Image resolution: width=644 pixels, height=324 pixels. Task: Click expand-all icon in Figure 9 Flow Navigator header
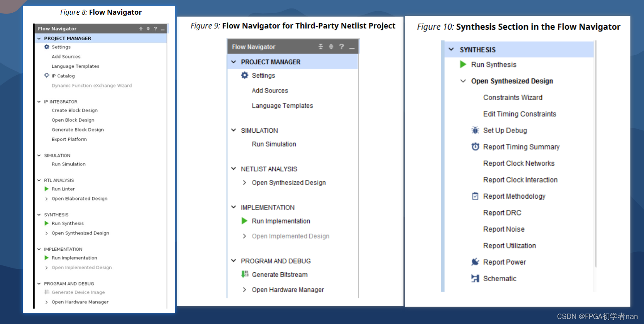click(331, 47)
